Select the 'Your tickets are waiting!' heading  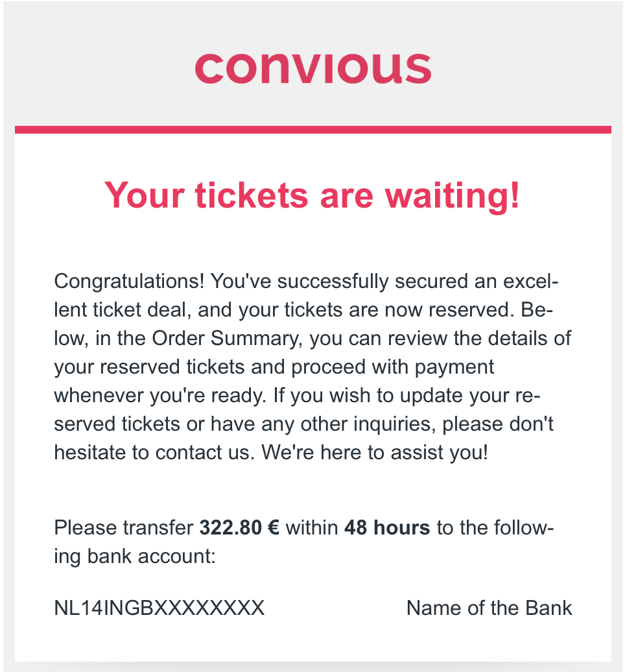[x=312, y=197]
